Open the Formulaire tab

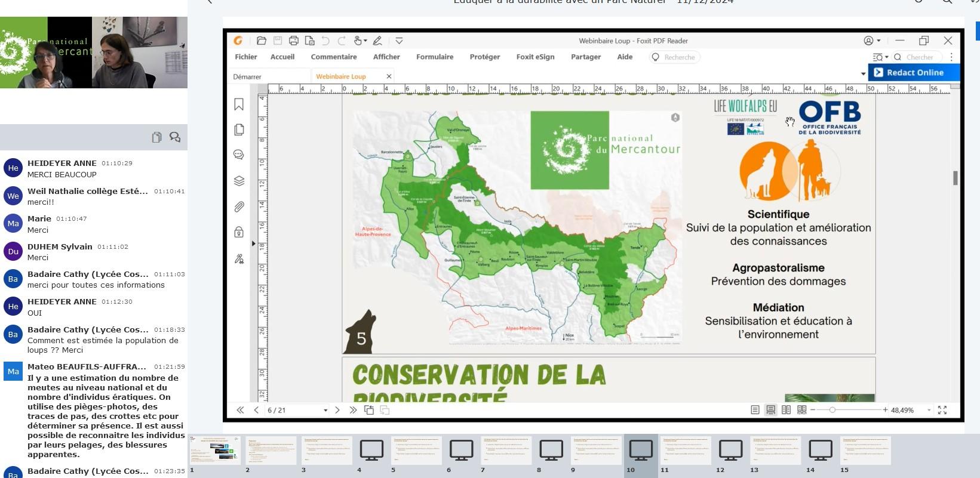(435, 57)
